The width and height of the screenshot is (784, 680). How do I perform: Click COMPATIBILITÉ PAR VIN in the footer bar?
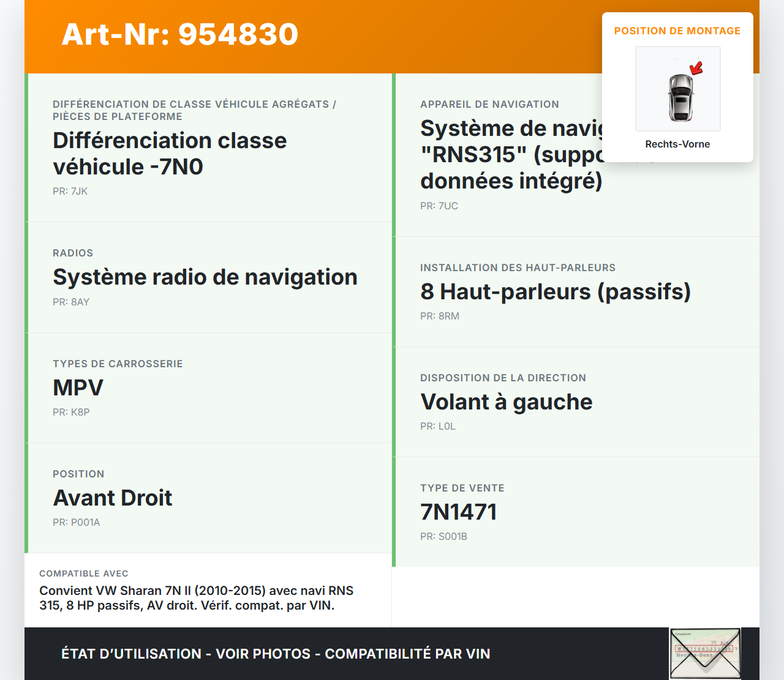409,654
